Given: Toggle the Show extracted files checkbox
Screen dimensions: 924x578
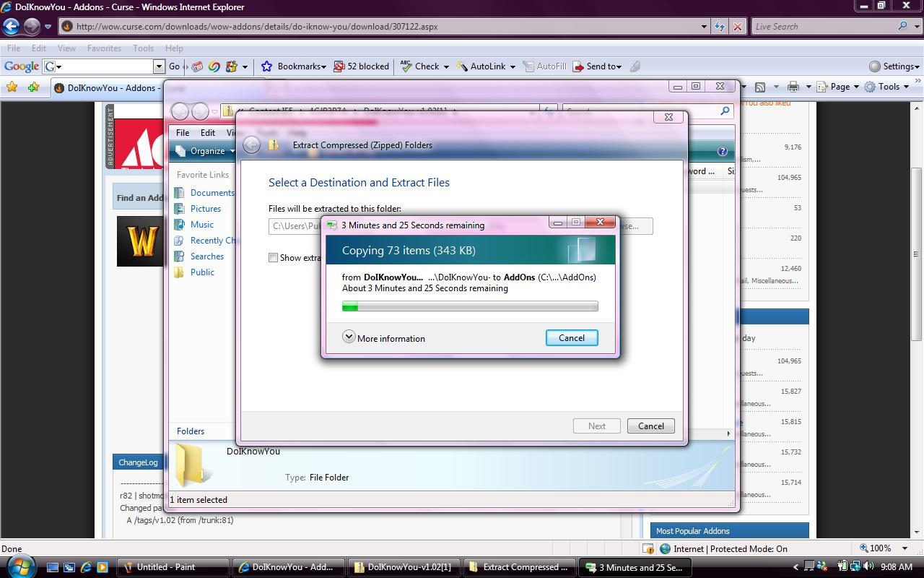Looking at the screenshot, I should pyautogui.click(x=273, y=257).
